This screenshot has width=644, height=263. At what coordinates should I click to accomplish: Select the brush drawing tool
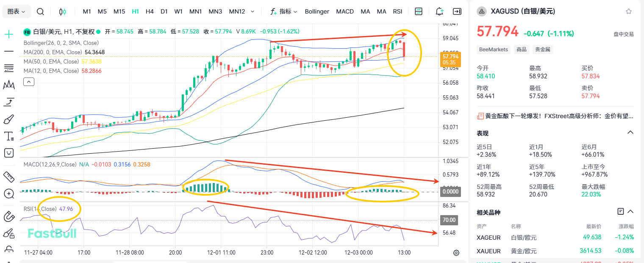point(8,119)
